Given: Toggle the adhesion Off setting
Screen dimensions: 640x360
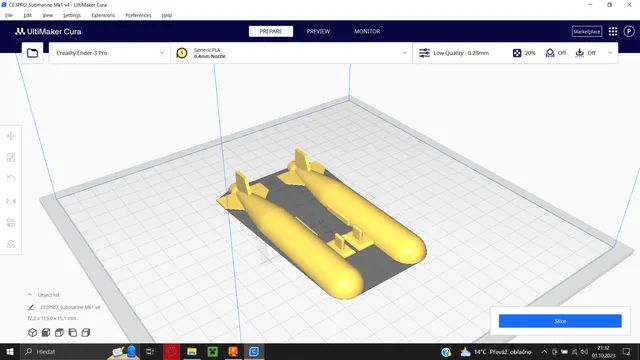Looking at the screenshot, I should pos(585,53).
